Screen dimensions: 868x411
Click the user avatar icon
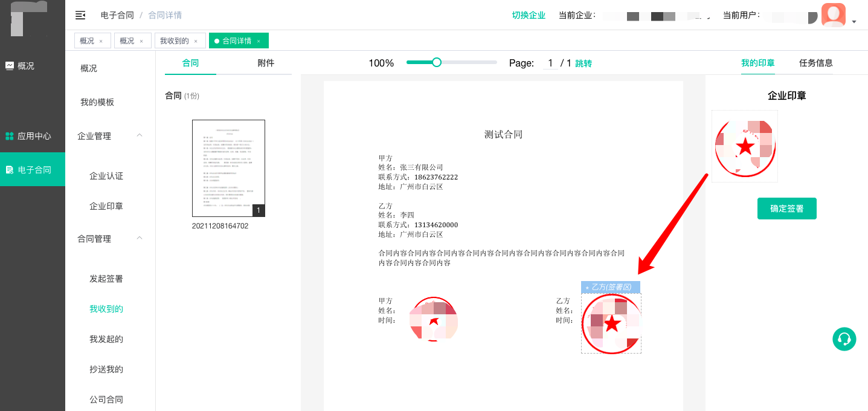click(x=833, y=15)
